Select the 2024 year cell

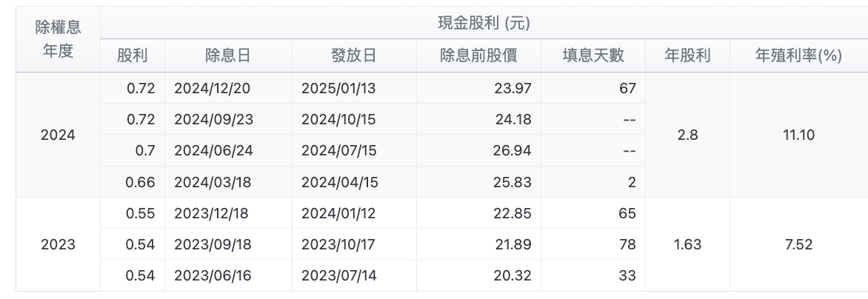[x=58, y=135]
